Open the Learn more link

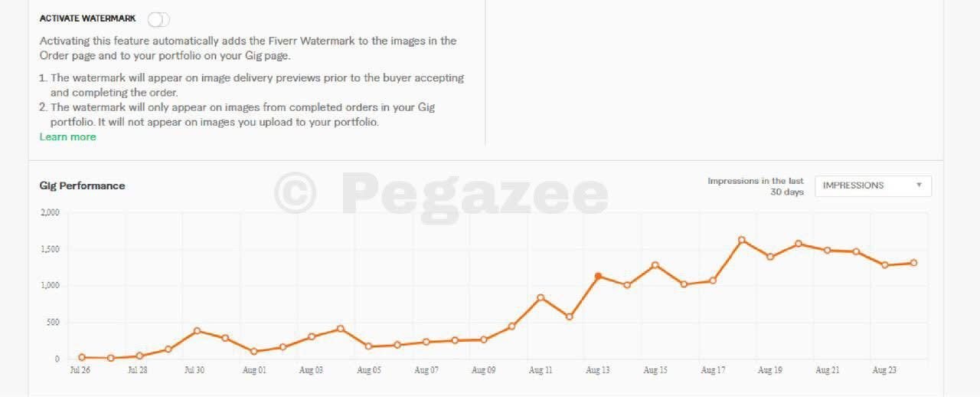tap(67, 136)
